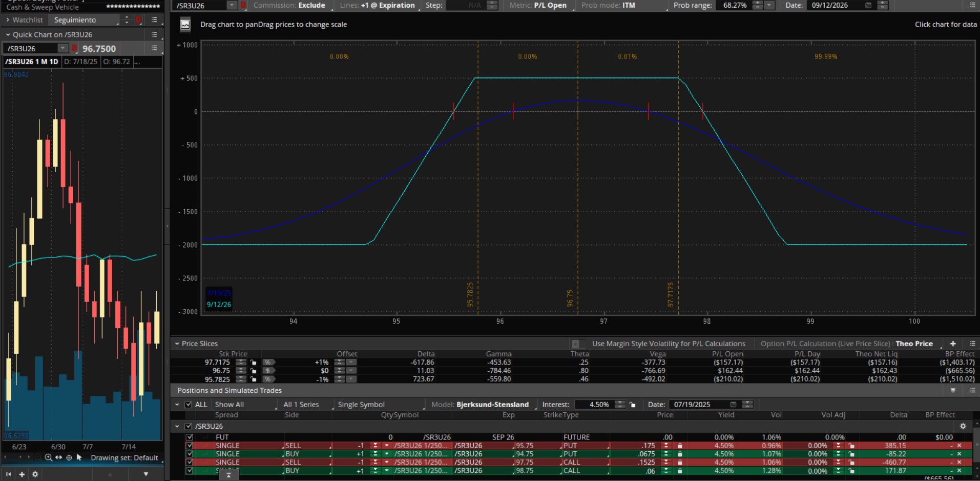The height and width of the screenshot is (481, 980).
Task: Click the zoom magnifier icon under Quick Chart
Action: pyautogui.click(x=48, y=457)
